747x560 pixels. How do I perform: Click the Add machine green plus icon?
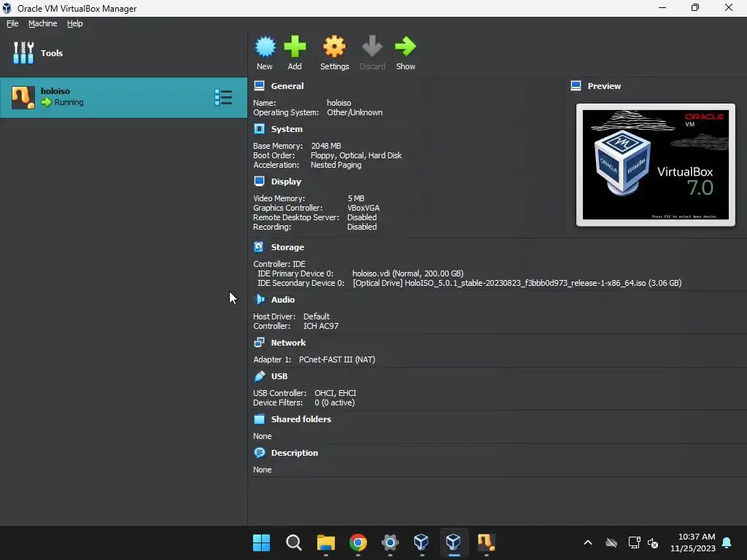295,47
